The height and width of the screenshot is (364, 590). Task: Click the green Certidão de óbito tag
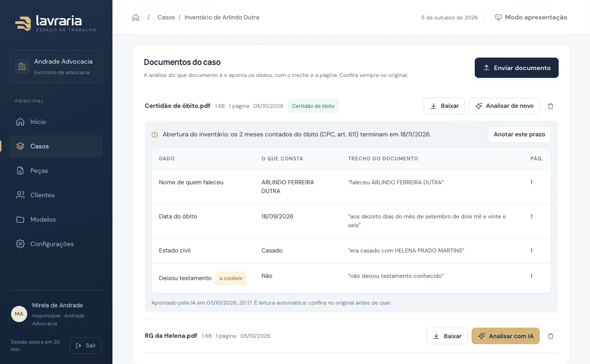coord(313,106)
